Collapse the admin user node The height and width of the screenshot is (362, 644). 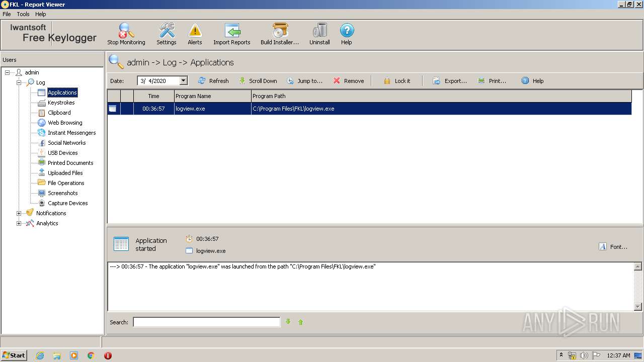(x=8, y=72)
